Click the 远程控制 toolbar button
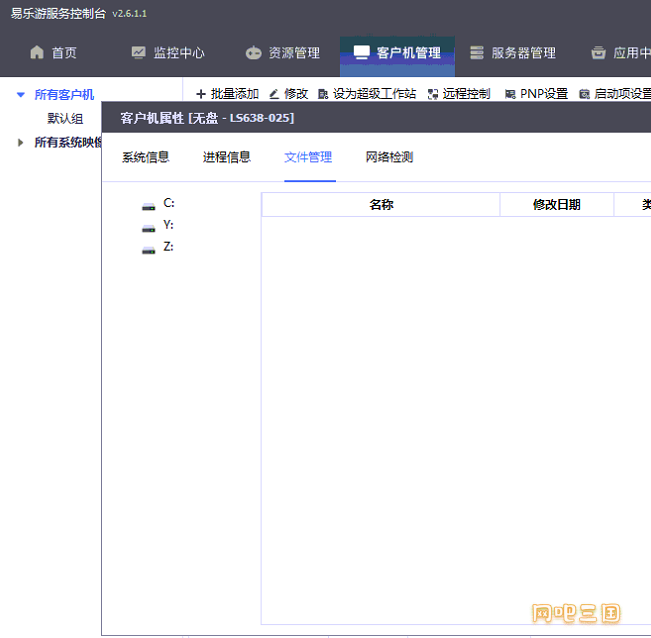Viewport: 651px width, 638px height. tap(459, 94)
